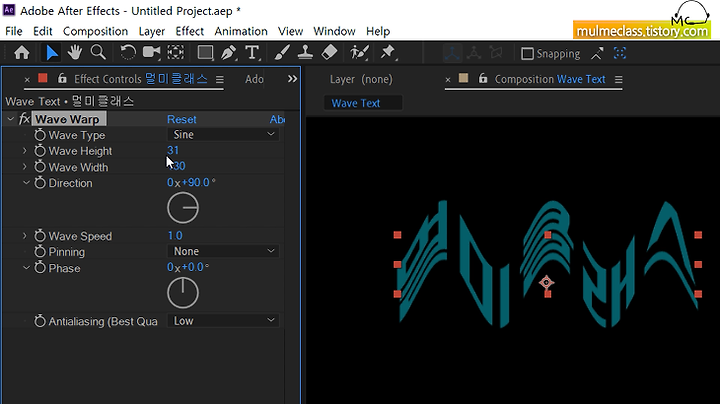Click the Wave Type stopwatch icon

tap(40, 135)
